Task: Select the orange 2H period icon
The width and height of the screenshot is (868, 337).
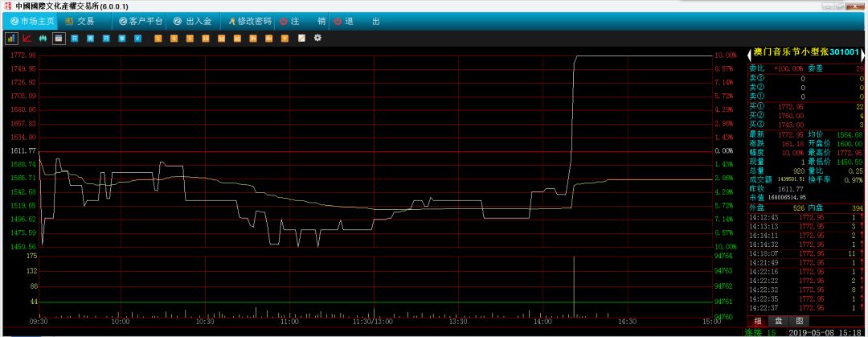Action: tap(253, 39)
